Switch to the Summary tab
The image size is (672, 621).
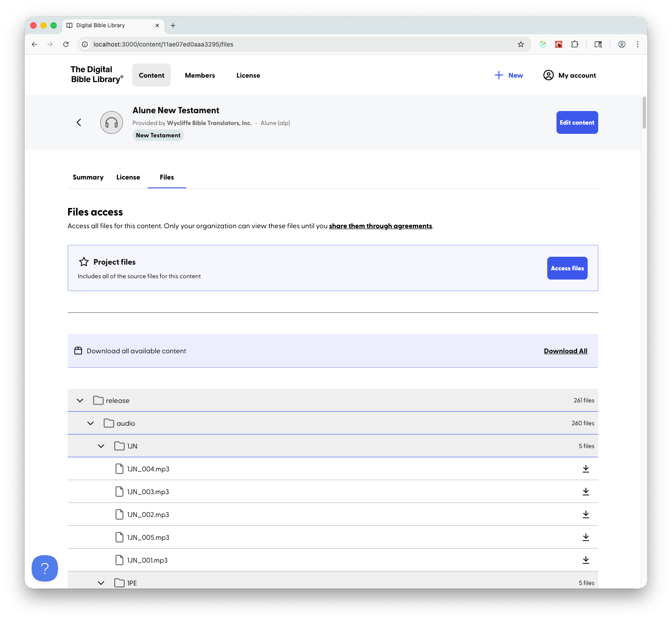88,177
